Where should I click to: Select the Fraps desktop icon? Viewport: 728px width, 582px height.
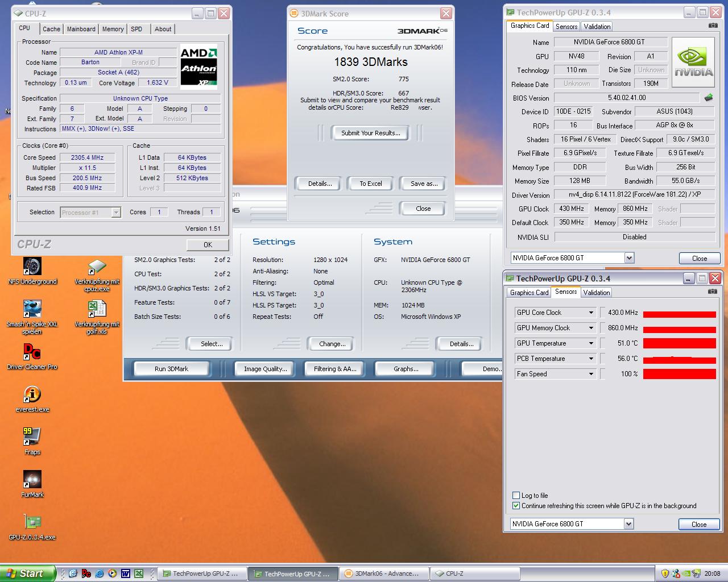[x=32, y=442]
